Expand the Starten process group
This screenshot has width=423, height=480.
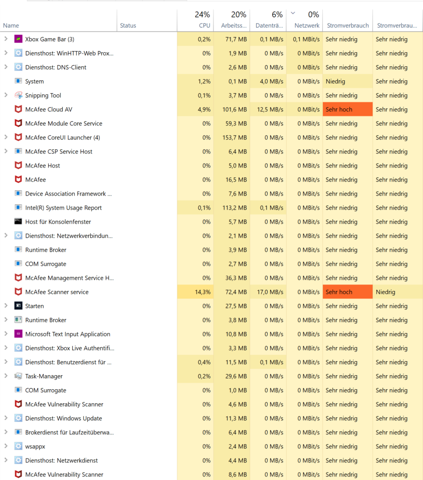pos(6,306)
